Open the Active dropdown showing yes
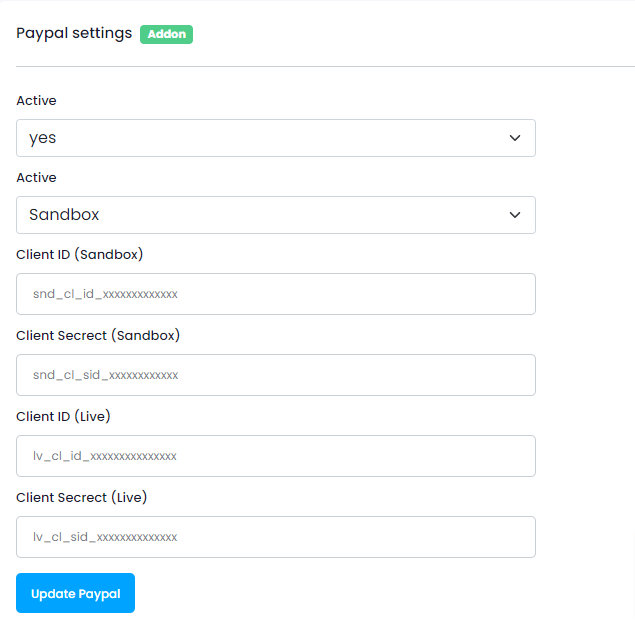This screenshot has width=635, height=638. pyautogui.click(x=275, y=138)
